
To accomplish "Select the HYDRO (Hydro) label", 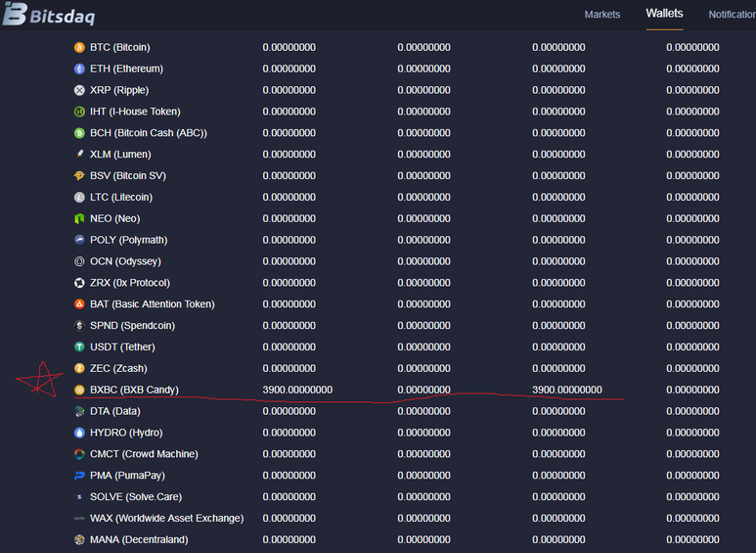I will point(126,433).
